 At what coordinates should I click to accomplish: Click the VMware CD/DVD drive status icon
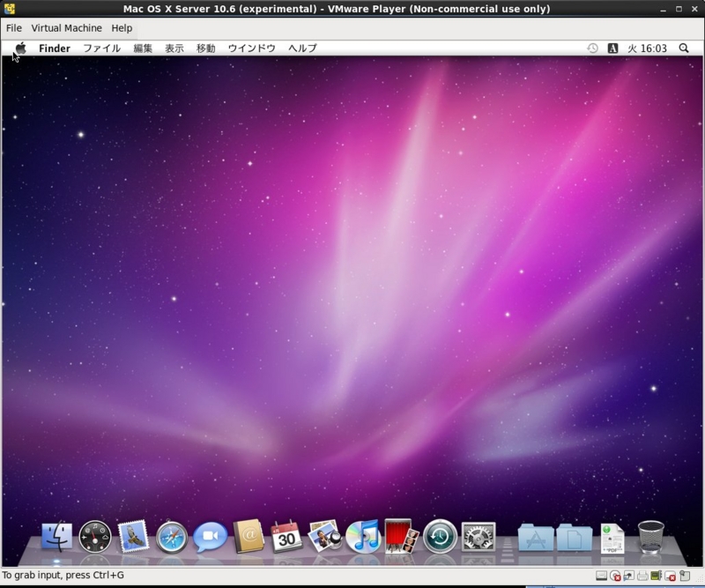click(x=615, y=576)
